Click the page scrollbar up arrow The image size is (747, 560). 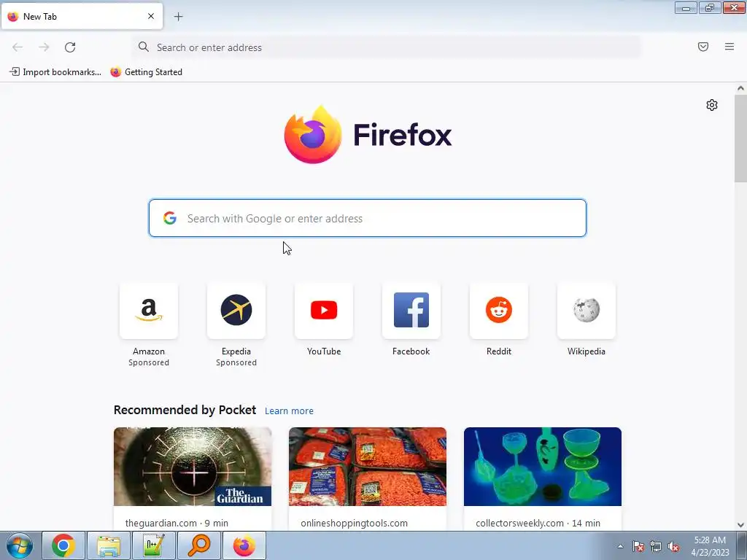[740, 88]
